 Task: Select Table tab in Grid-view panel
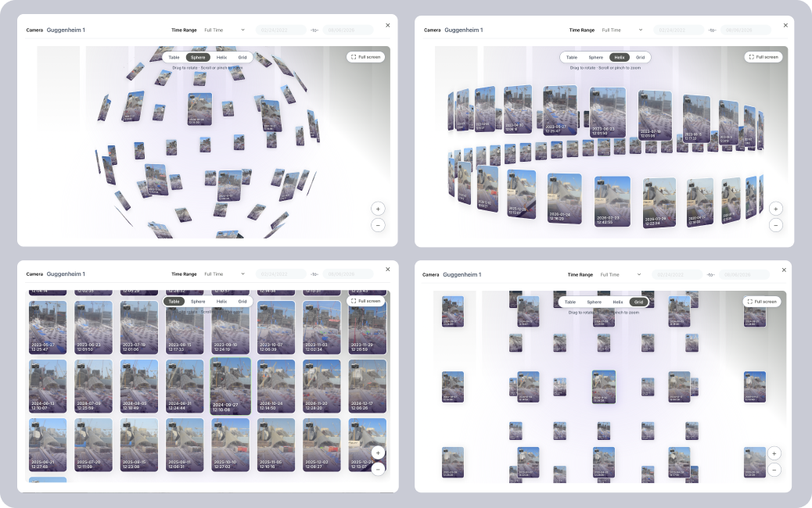(570, 302)
